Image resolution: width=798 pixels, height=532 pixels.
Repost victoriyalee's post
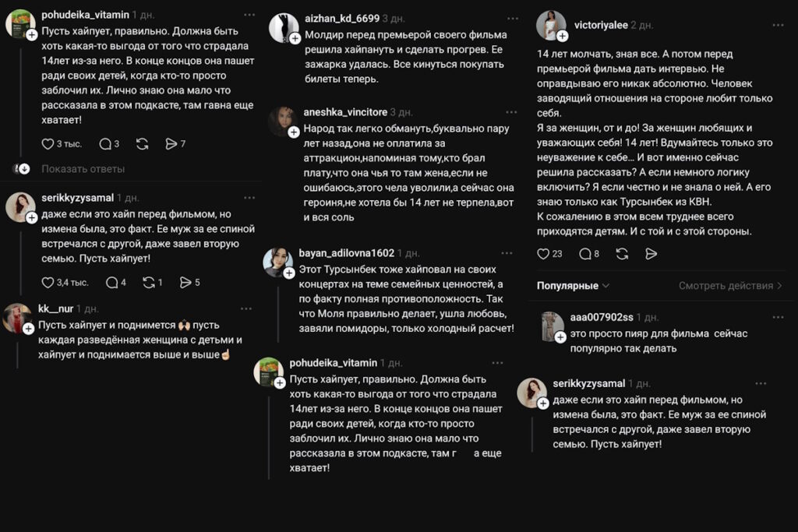(x=622, y=254)
